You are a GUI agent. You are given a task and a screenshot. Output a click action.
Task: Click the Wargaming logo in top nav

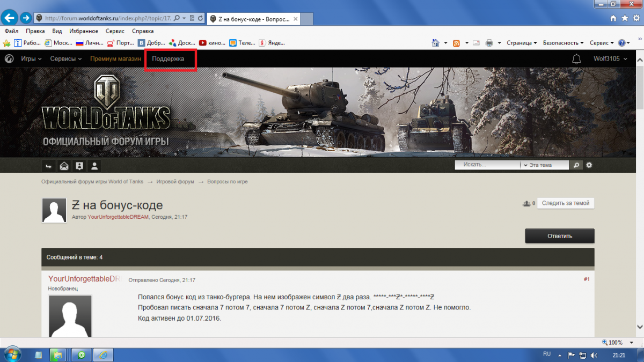tap(9, 58)
